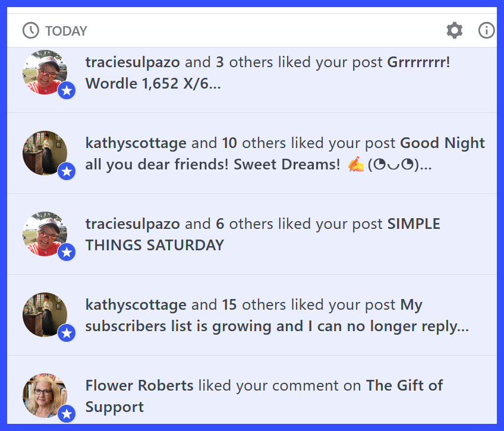Viewport: 504px width, 431px height.
Task: Click star badge on Flower Roberts avatar
Action: click(x=67, y=414)
